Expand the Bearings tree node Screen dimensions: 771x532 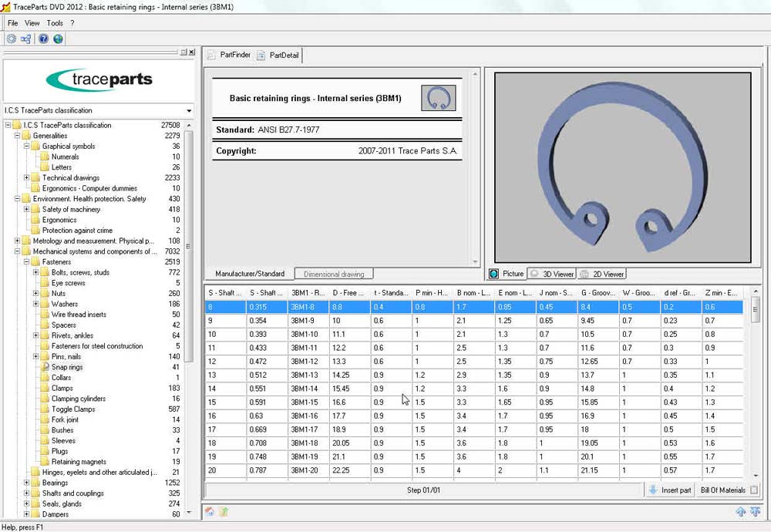(x=26, y=483)
